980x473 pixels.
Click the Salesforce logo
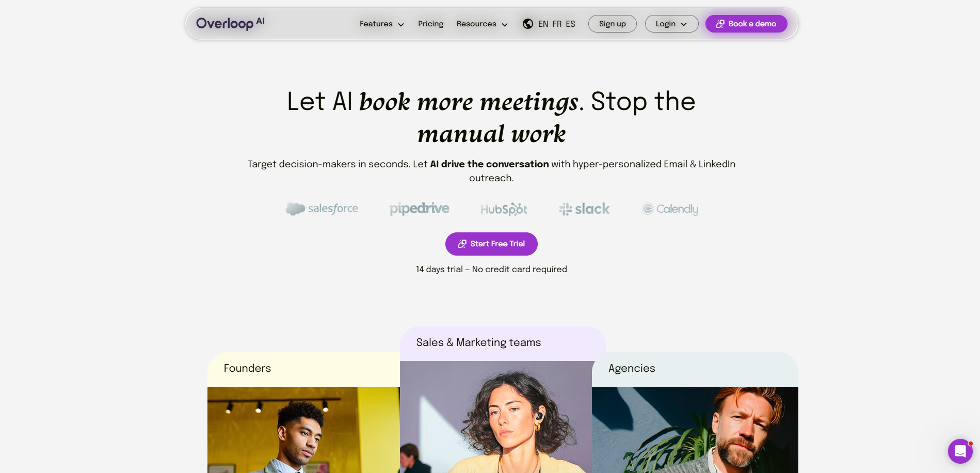pyautogui.click(x=322, y=209)
